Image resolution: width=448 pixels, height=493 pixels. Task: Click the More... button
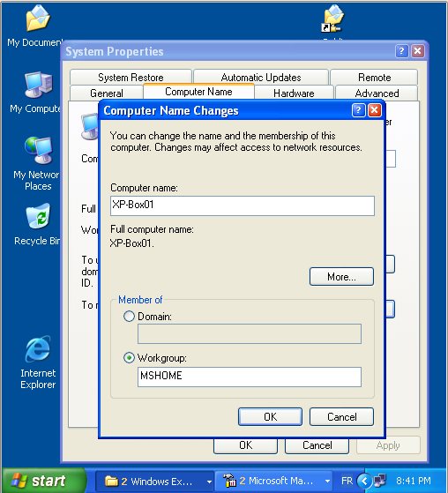(x=342, y=277)
